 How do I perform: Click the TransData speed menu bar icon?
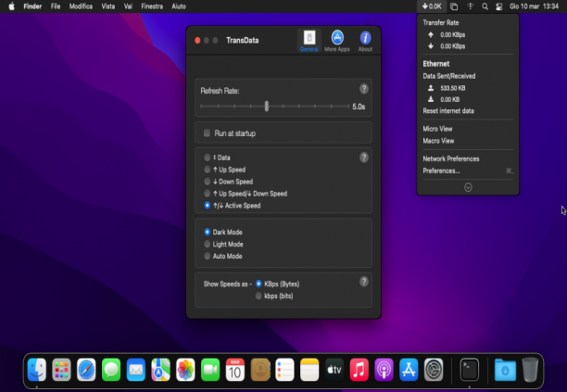point(432,6)
